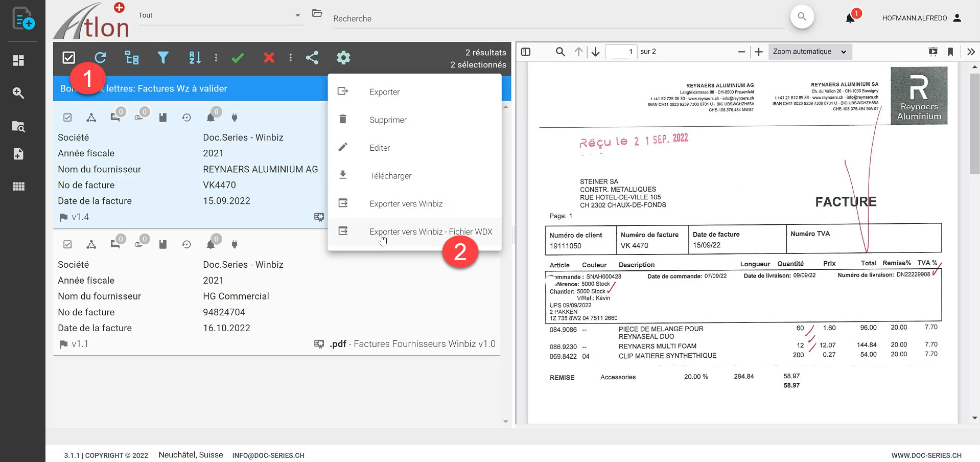Image resolution: width=980 pixels, height=462 pixels.
Task: Click save icon on HG Commercial card
Action: [163, 244]
